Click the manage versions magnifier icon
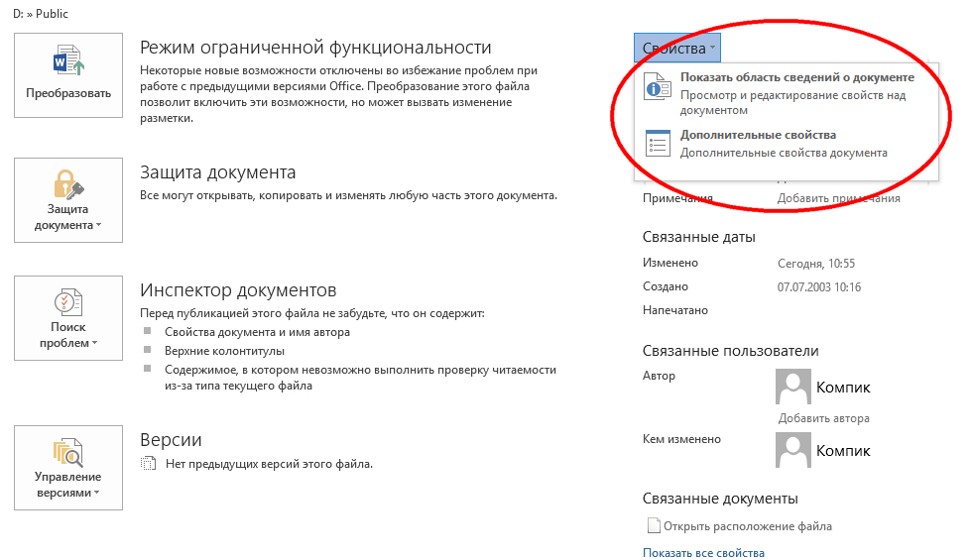 click(68, 452)
